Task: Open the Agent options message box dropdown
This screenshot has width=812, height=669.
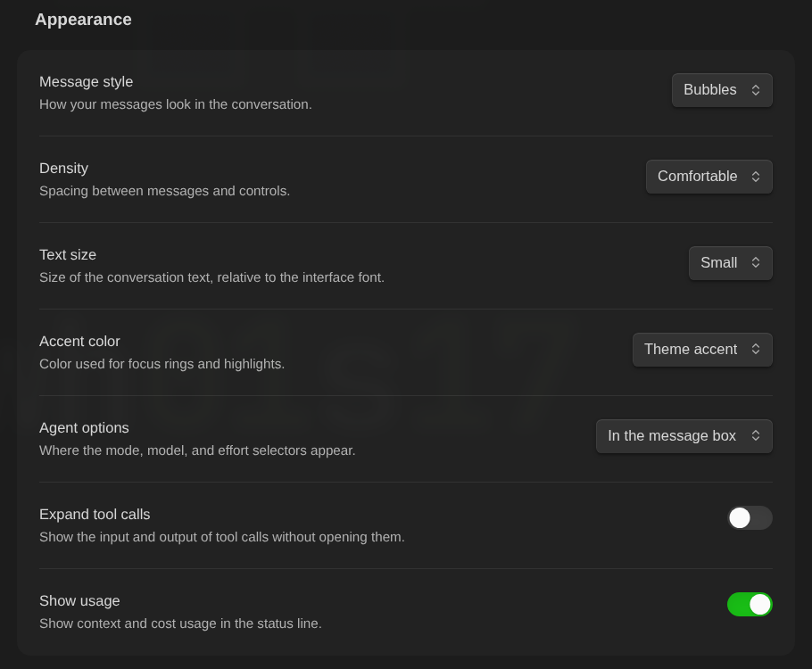Action: click(x=684, y=436)
